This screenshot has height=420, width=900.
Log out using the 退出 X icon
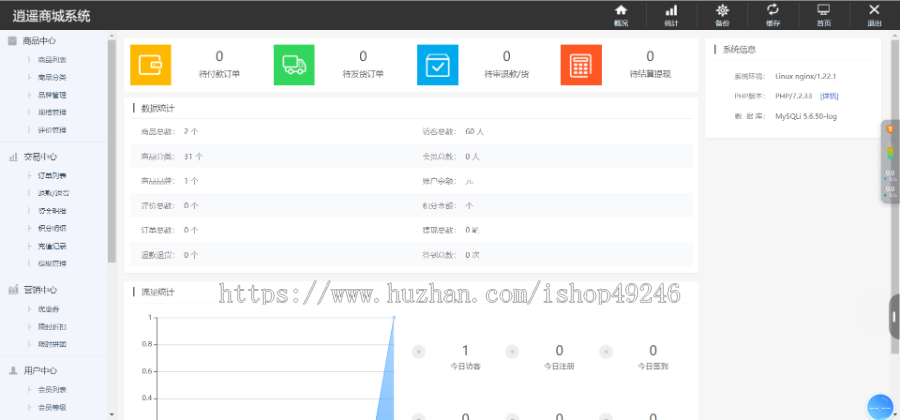pyautogui.click(x=874, y=10)
